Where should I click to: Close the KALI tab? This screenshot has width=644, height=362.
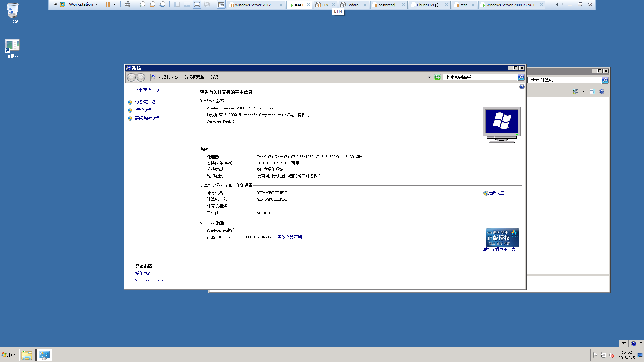point(308,5)
